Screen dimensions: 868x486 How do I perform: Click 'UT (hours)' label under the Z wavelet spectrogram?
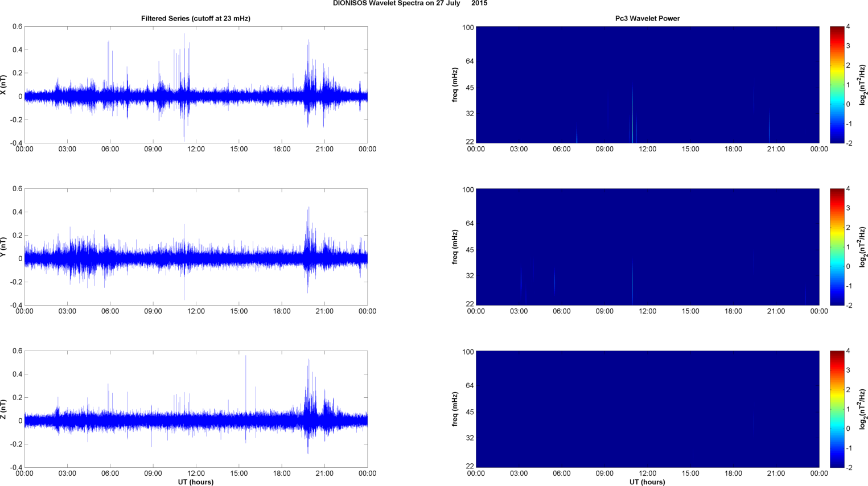click(x=647, y=482)
